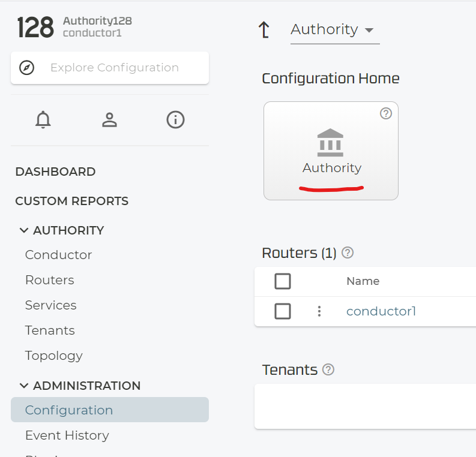476x457 pixels.
Task: Click the Explore Configuration search field
Action: [x=114, y=68]
